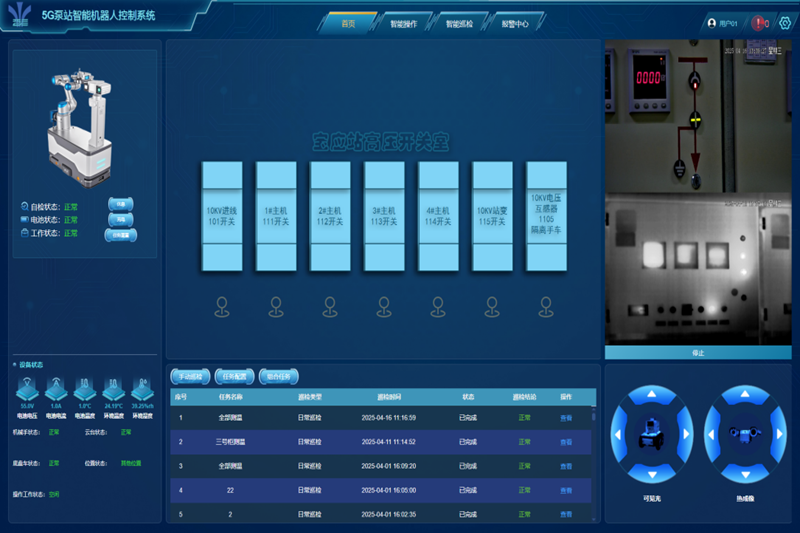The height and width of the screenshot is (533, 800).
Task: Select the 1#主机 111开关 cabinet
Action: coord(276,216)
